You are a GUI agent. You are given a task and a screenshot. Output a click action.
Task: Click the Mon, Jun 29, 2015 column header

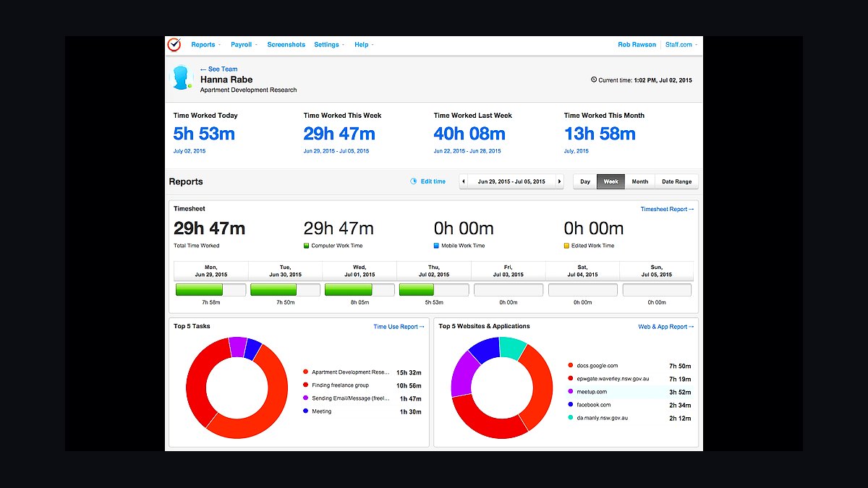click(210, 271)
